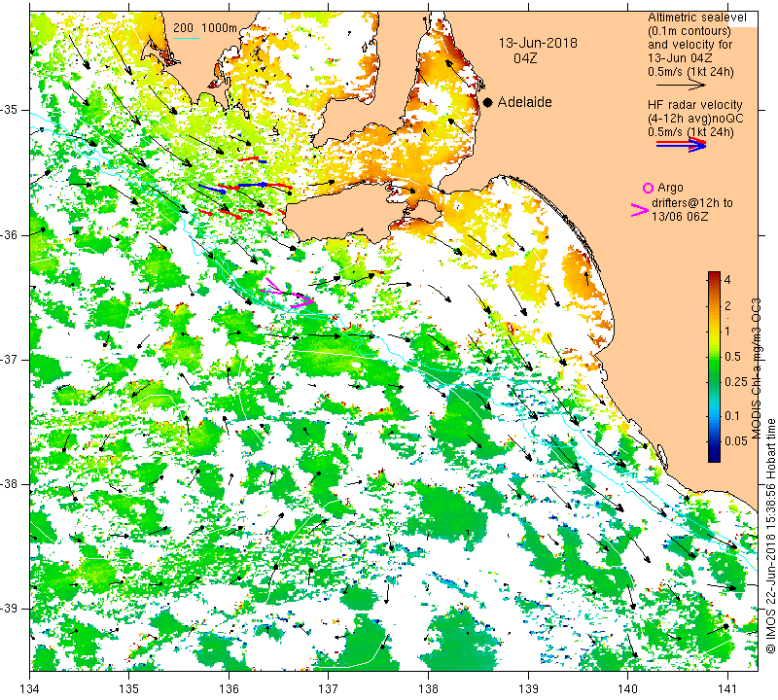Viewport: 778px width, 700px height.
Task: Click the cyan 200m isobath legend line
Action: pos(187,38)
